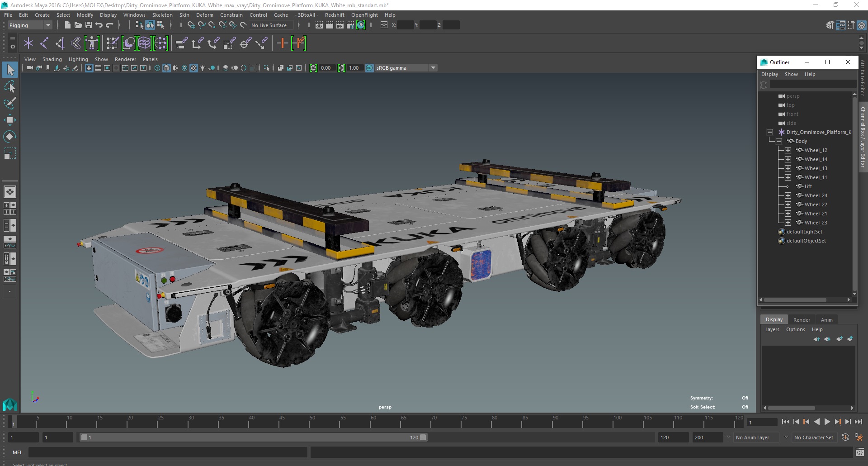Open the Outliner Show menu
Viewport: 868px width, 466px height.
[x=791, y=74]
